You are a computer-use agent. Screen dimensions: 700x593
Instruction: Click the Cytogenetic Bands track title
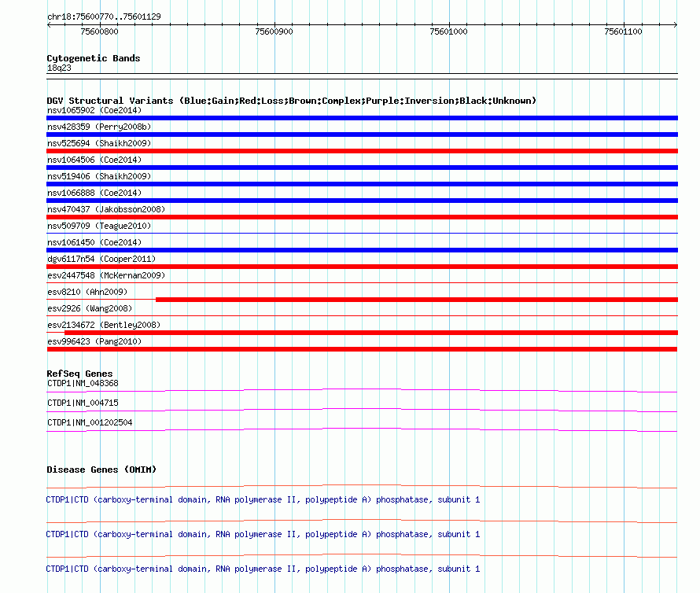click(94, 58)
